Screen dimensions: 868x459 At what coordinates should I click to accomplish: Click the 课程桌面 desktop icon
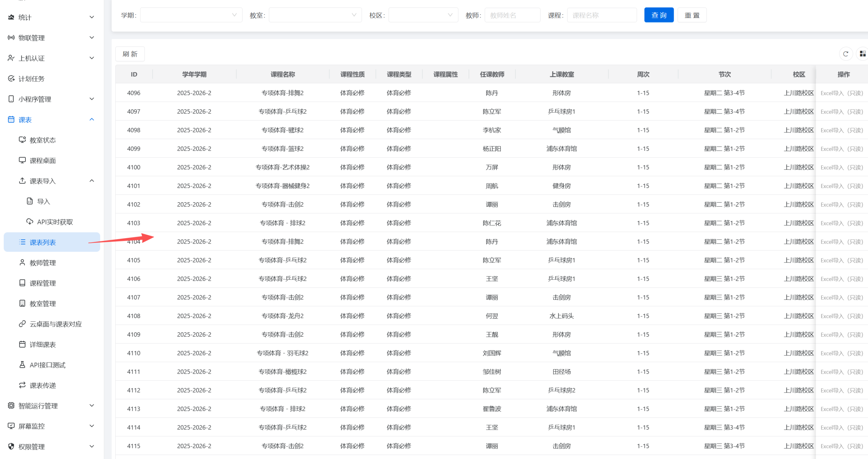[22, 160]
